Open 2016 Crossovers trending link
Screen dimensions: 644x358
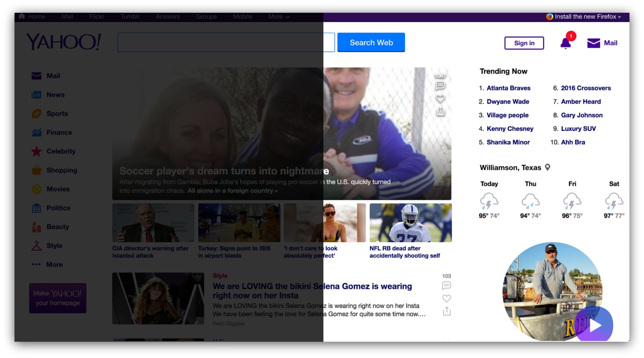pos(586,88)
